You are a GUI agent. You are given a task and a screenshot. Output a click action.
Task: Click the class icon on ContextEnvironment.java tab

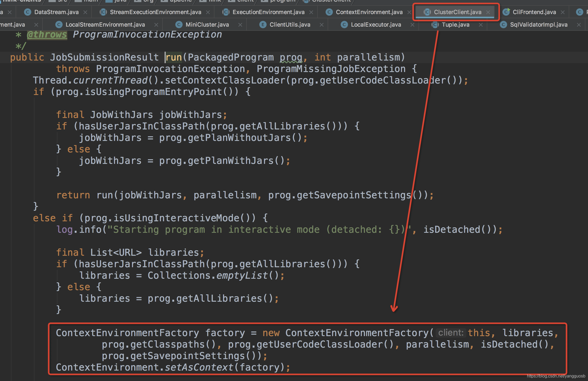pos(329,12)
